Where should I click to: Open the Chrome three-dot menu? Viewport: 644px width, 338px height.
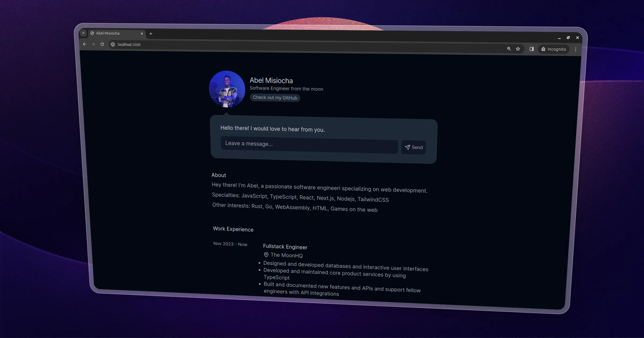(576, 49)
